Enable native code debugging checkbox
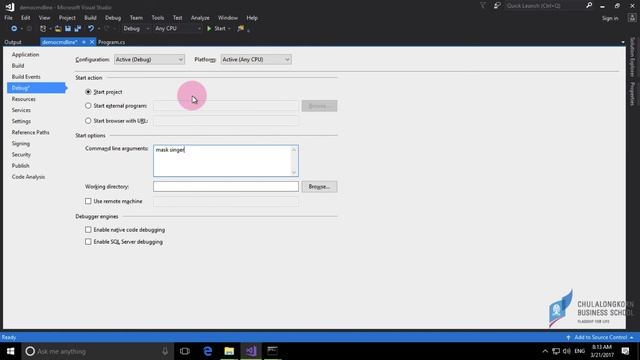This screenshot has width=640, height=360. (88, 230)
